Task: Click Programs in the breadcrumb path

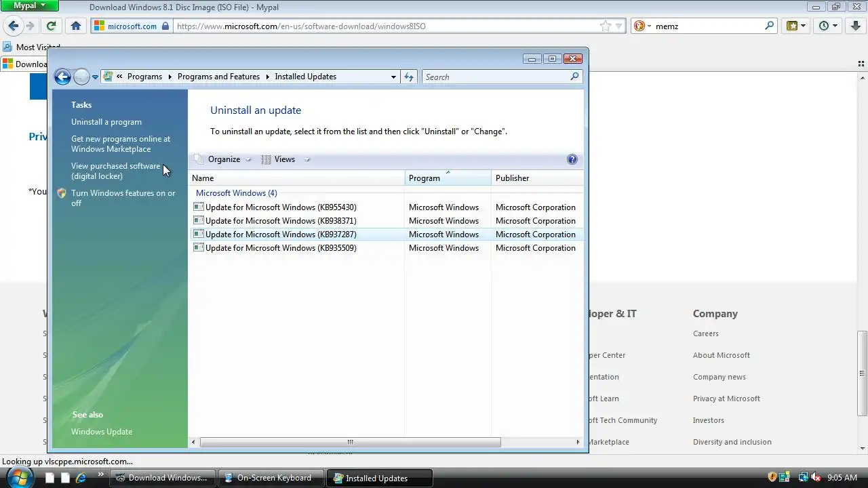Action: 144,77
